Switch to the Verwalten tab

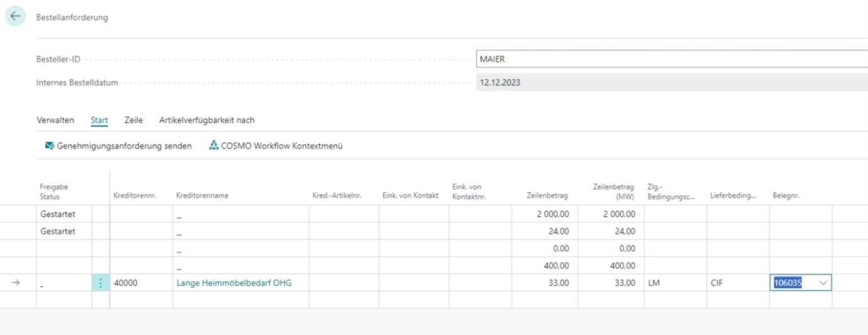(55, 120)
